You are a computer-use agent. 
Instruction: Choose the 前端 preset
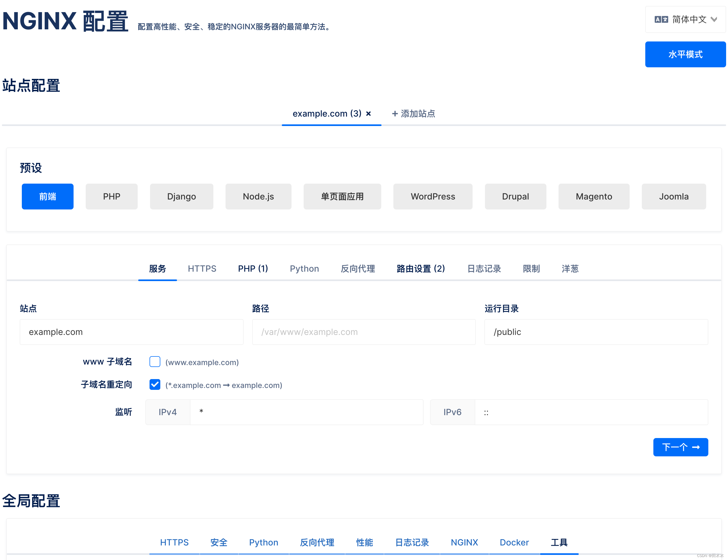click(48, 197)
